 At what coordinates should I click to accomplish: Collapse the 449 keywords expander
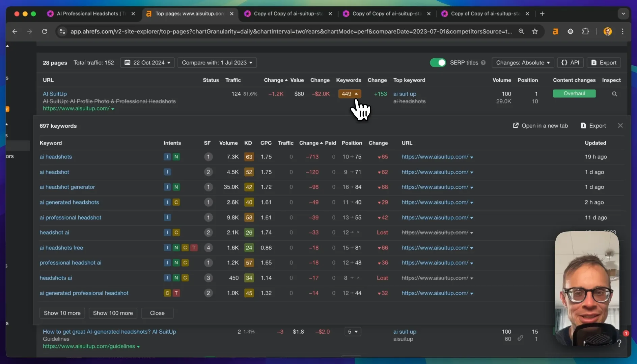pos(350,94)
